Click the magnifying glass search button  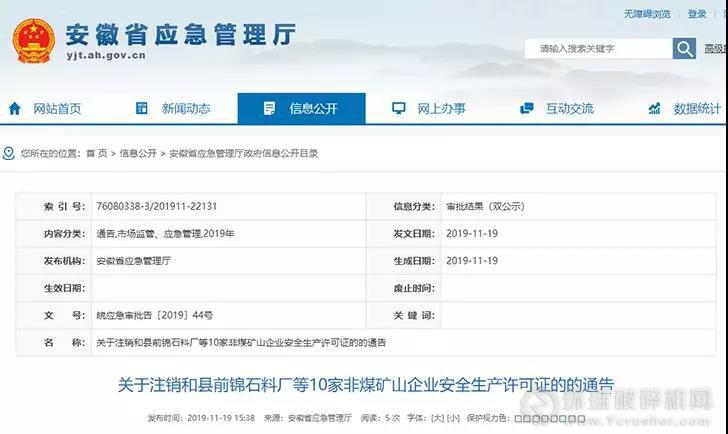pyautogui.click(x=684, y=48)
